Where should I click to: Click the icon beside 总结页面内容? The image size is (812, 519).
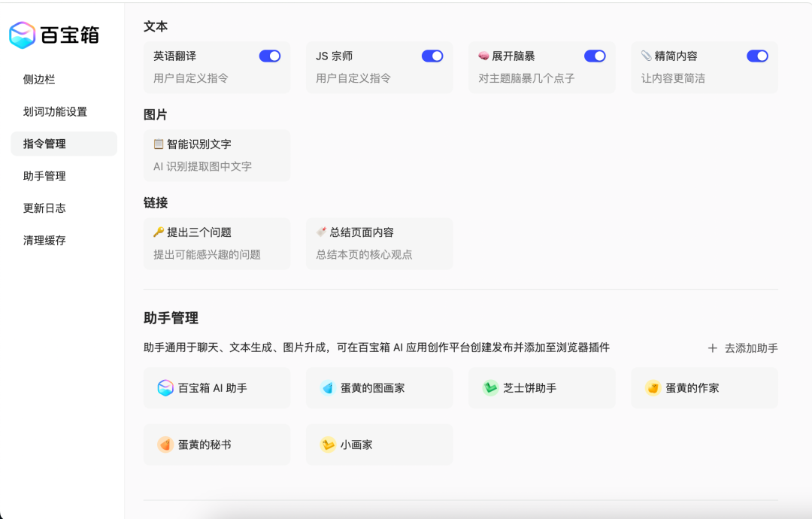coord(321,232)
